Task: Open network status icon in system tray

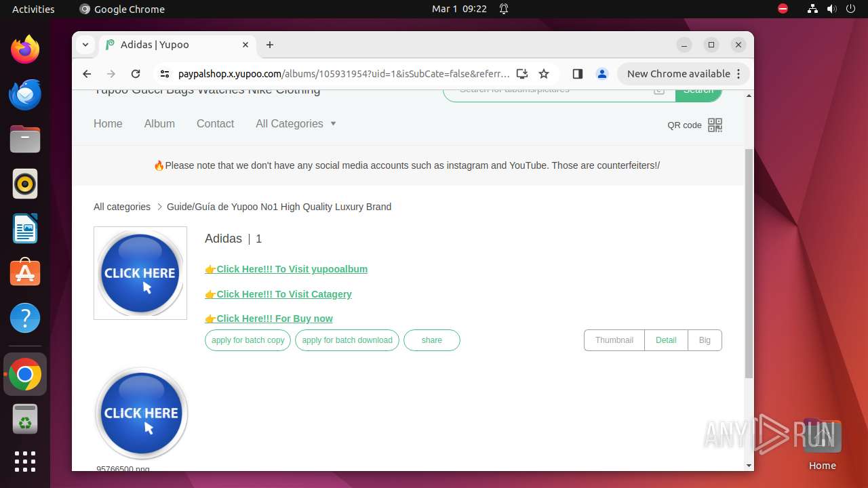Action: [812, 9]
